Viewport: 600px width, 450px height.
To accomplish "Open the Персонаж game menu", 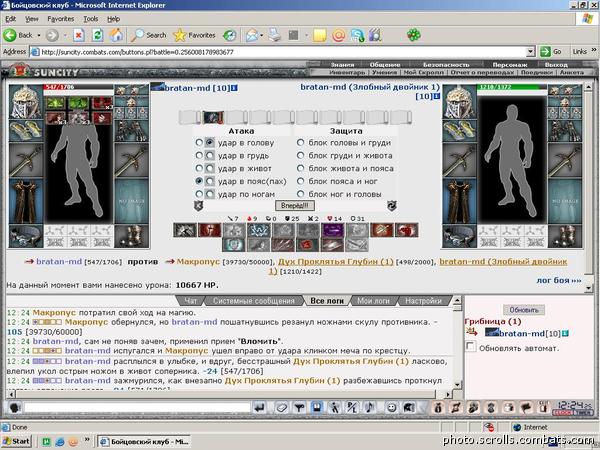I will [x=510, y=65].
